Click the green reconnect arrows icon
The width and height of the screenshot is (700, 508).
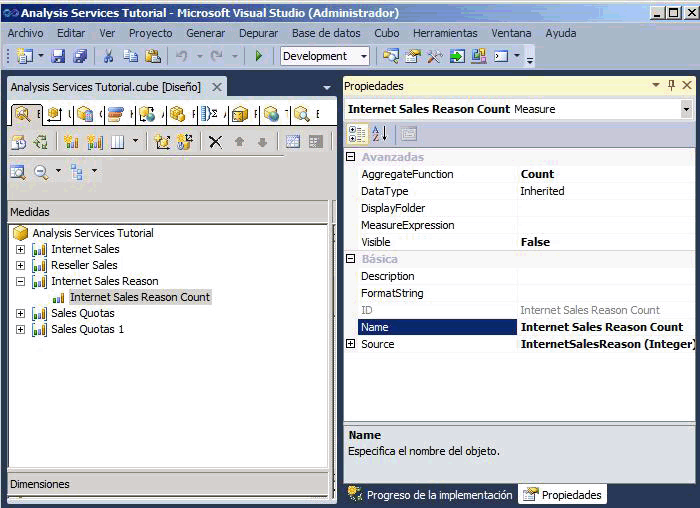coord(41,142)
